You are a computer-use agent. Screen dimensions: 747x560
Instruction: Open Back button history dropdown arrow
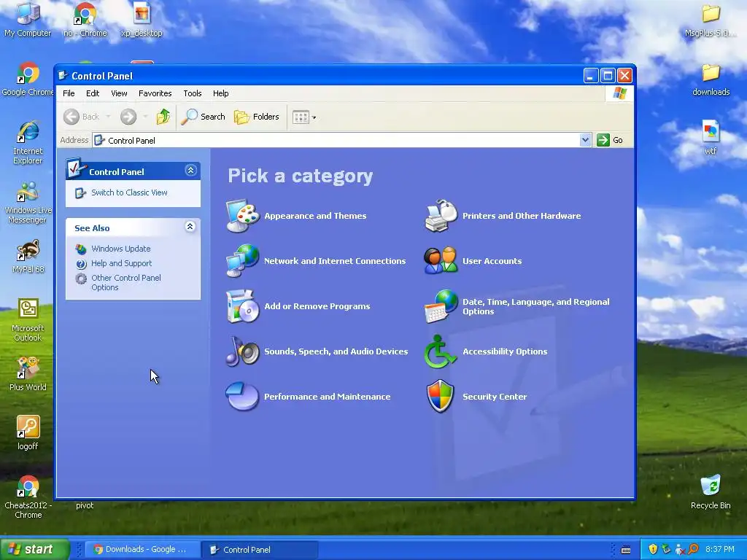pos(108,117)
